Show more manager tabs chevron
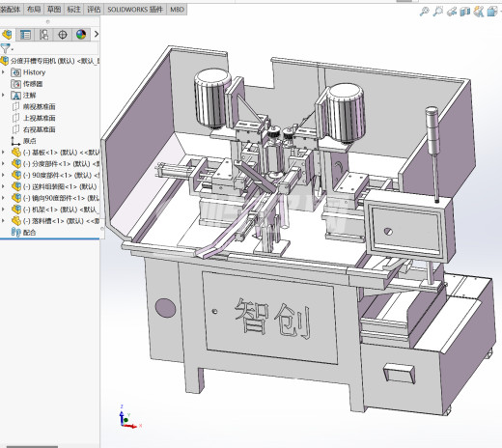502x448 pixels. [96, 34]
